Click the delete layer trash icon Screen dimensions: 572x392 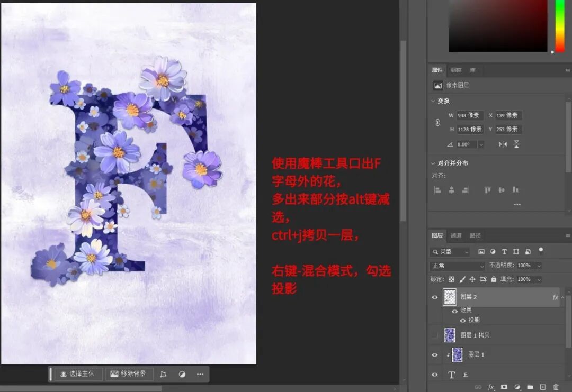tap(556, 387)
